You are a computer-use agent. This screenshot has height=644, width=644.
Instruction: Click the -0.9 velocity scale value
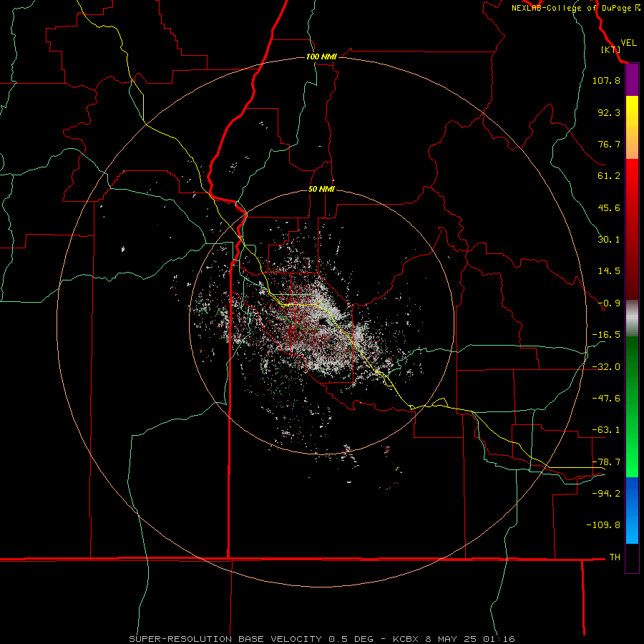click(609, 303)
